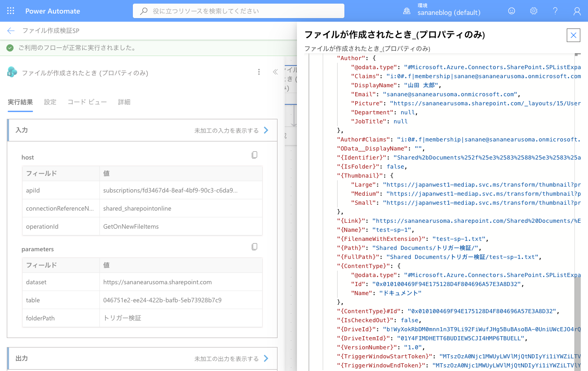Screen dimensions: 588x371
Task: Click the dataset URL value
Action: tap(157, 282)
